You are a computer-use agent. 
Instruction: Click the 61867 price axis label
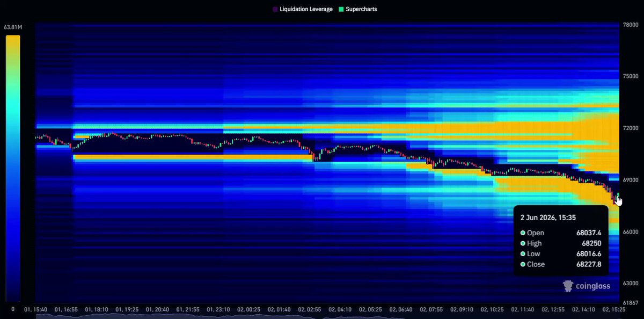630,302
